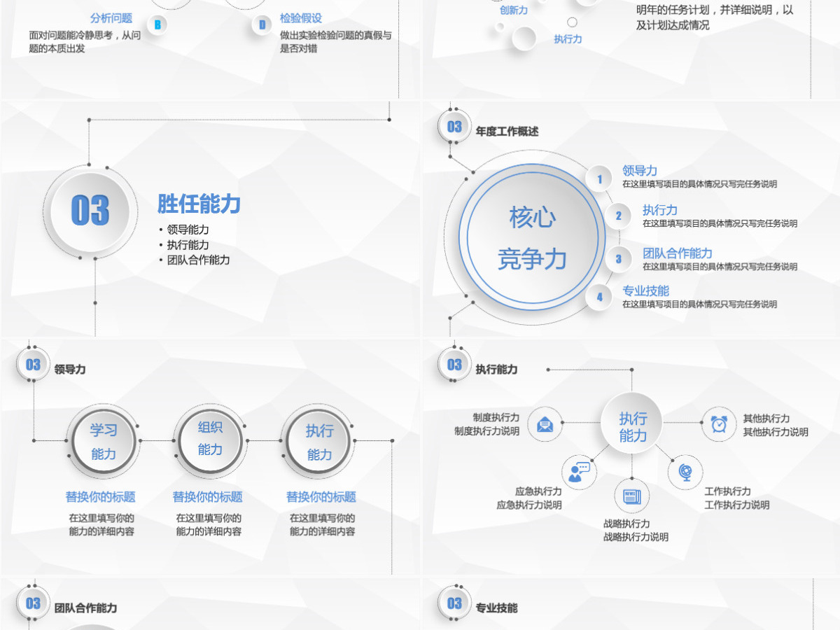The height and width of the screenshot is (630, 840).
Task: Click detail text below 学习能力's 替换你的标题
Action: tap(101, 525)
